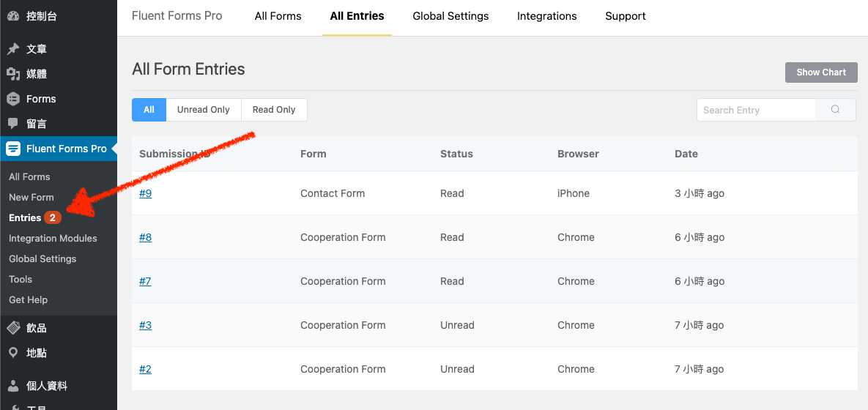Filter entries by Unread Only

point(203,110)
